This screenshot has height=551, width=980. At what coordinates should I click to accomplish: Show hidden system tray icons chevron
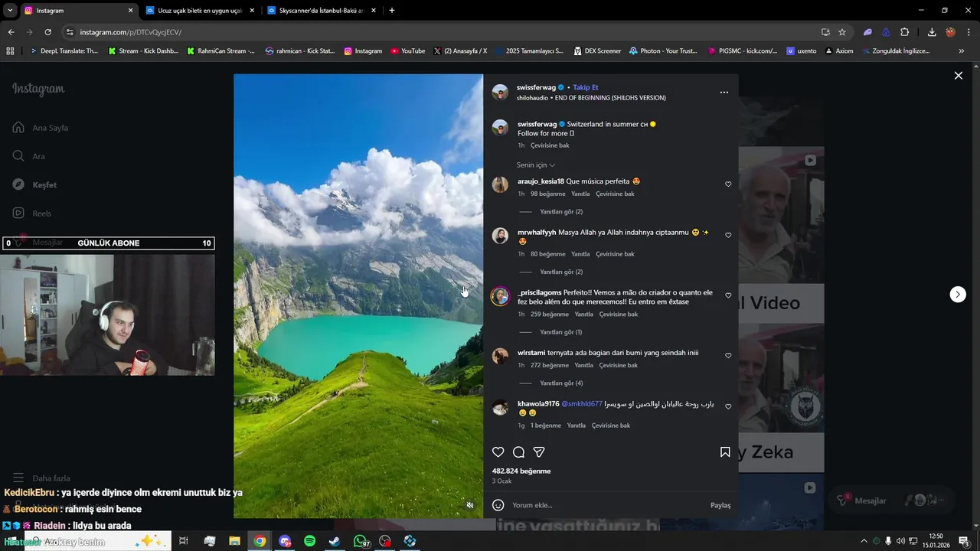tap(864, 541)
